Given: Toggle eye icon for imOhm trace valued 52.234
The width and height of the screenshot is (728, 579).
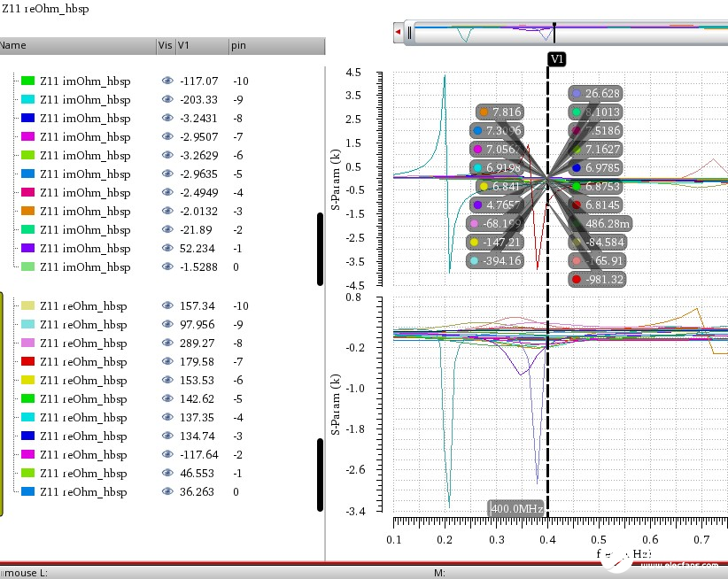Looking at the screenshot, I should (x=167, y=248).
